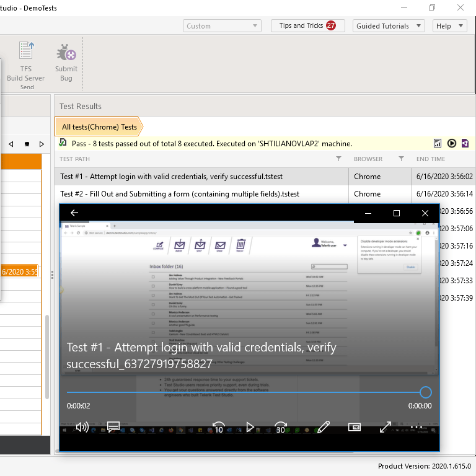Click the pencil edit icon in player
Screen dimensions: 476x476
[x=324, y=428]
